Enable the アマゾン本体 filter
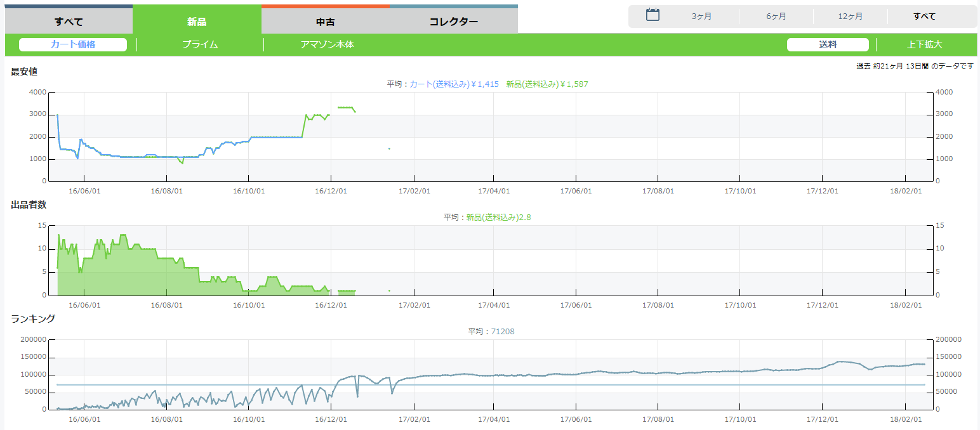980x430 pixels. click(x=327, y=44)
